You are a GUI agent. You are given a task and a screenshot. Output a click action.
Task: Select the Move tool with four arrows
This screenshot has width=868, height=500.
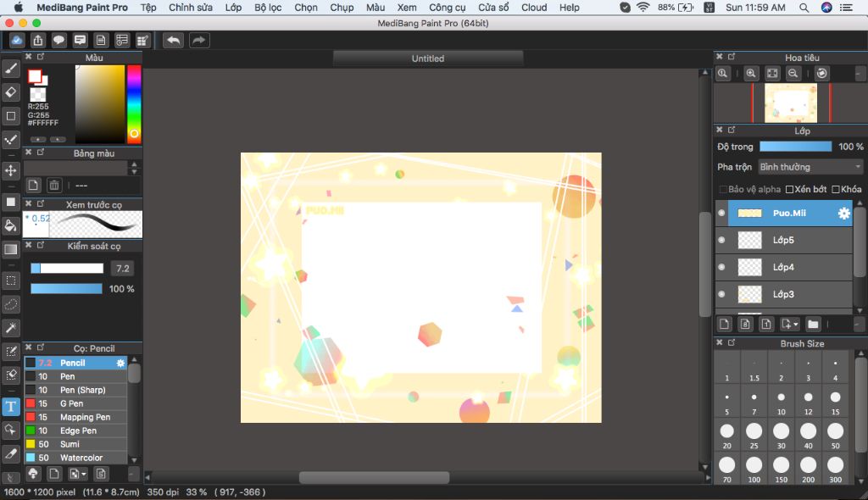click(10, 170)
